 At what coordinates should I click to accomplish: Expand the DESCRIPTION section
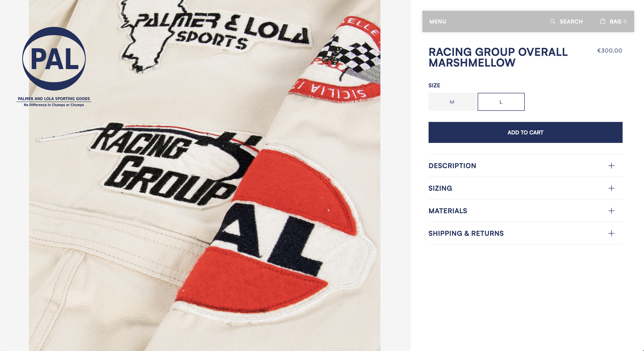(x=526, y=166)
